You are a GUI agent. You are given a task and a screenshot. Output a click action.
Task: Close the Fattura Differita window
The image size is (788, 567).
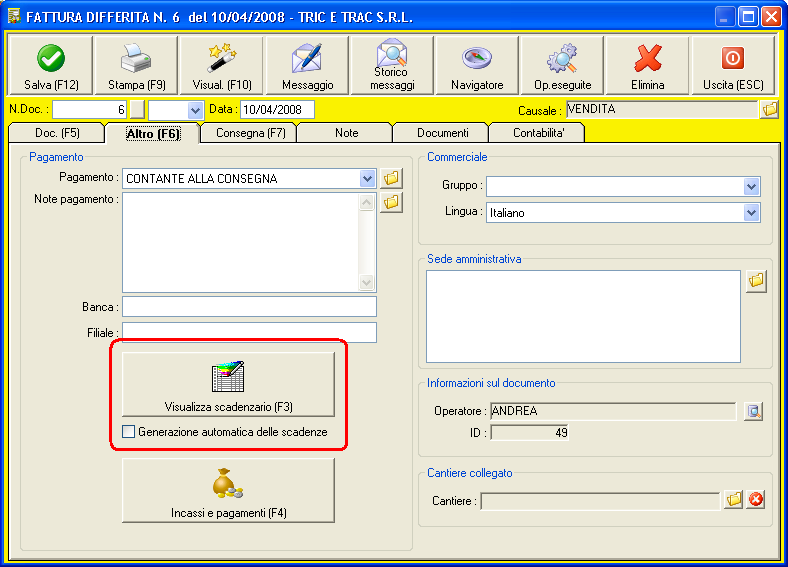(771, 17)
